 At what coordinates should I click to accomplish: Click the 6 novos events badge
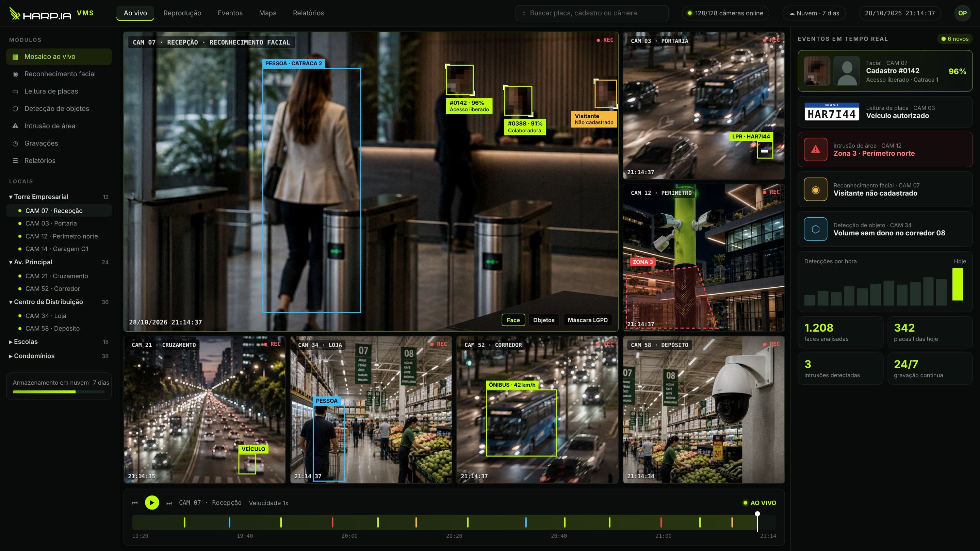pyautogui.click(x=955, y=39)
